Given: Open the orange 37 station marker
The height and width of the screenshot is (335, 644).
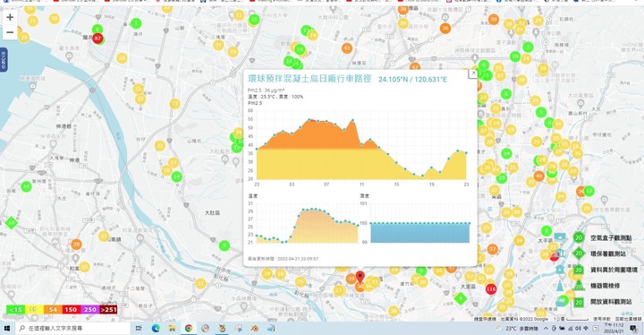Looking at the screenshot, I should pos(493,249).
